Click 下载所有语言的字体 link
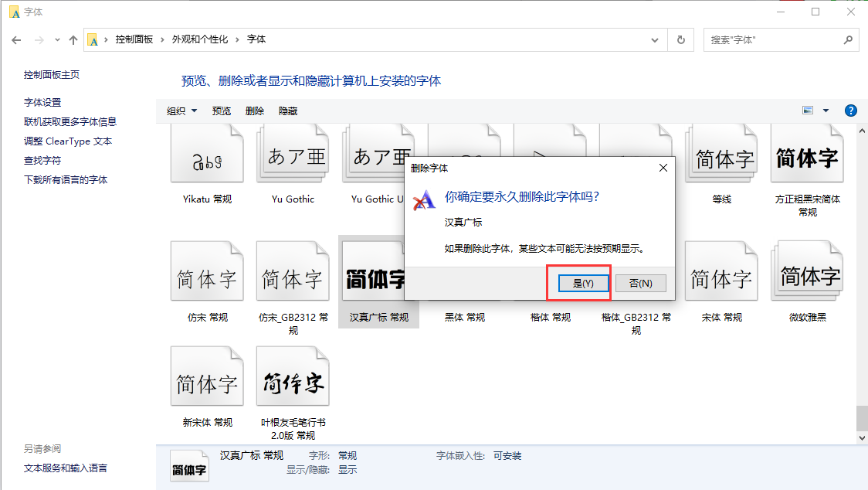 tap(66, 180)
